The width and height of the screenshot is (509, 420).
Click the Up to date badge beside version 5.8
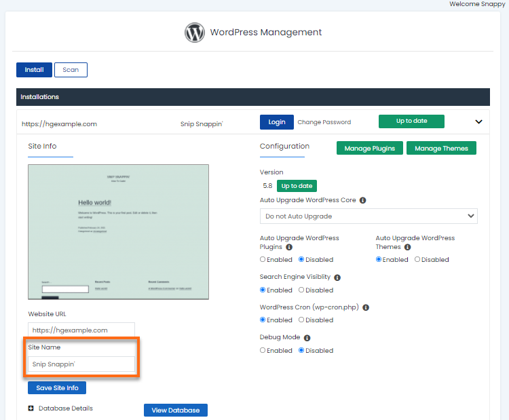(x=297, y=186)
